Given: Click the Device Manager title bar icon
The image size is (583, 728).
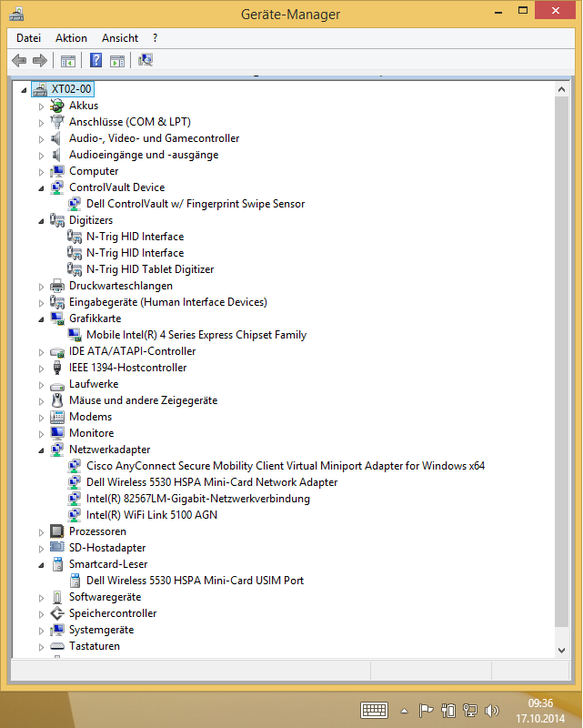Looking at the screenshot, I should (x=16, y=14).
